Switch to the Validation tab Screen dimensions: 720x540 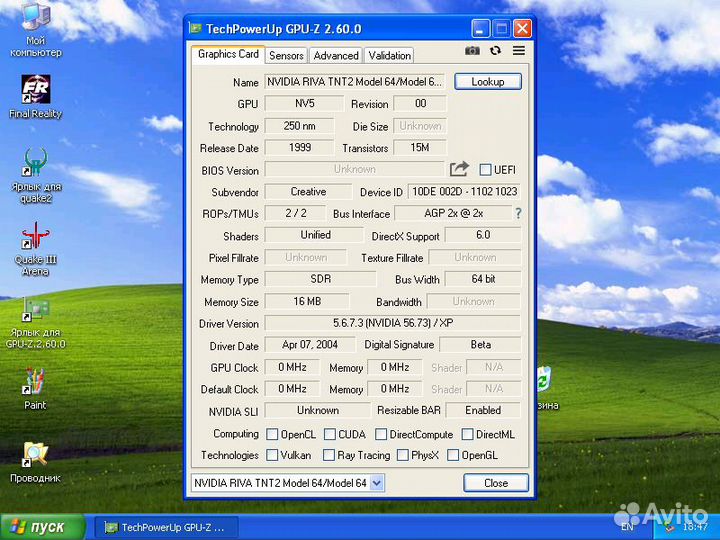point(389,56)
